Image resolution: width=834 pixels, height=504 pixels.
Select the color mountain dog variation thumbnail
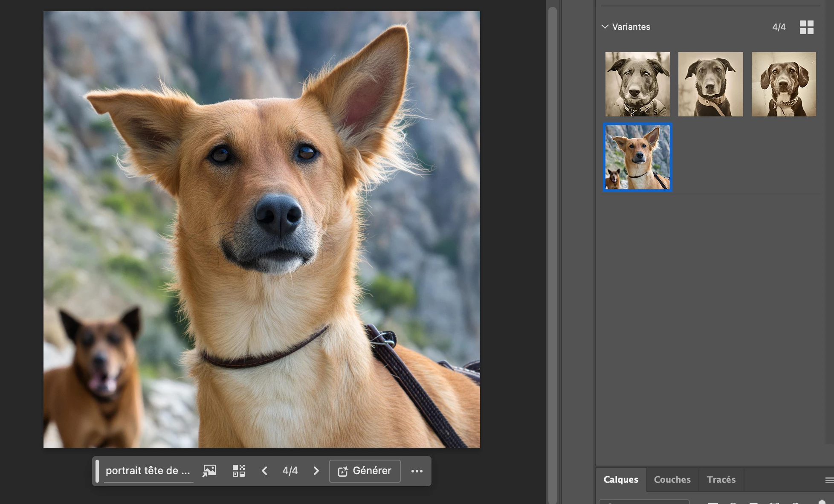point(637,157)
